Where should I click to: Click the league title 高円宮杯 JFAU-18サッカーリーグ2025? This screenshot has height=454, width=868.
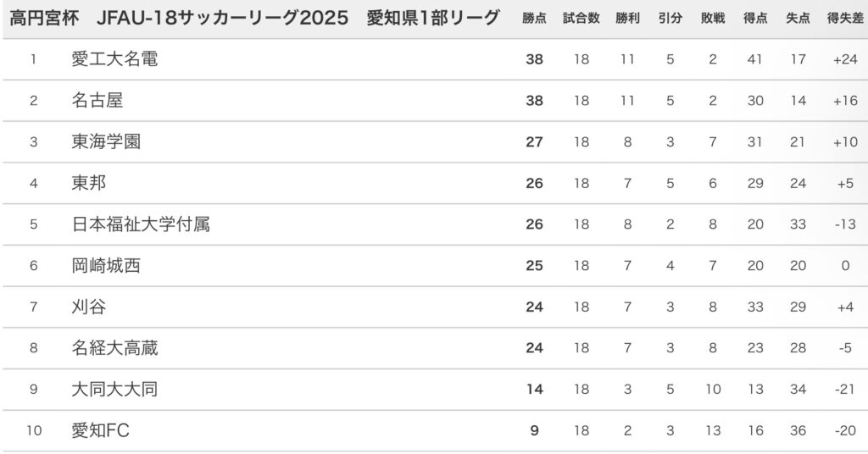pos(179,19)
